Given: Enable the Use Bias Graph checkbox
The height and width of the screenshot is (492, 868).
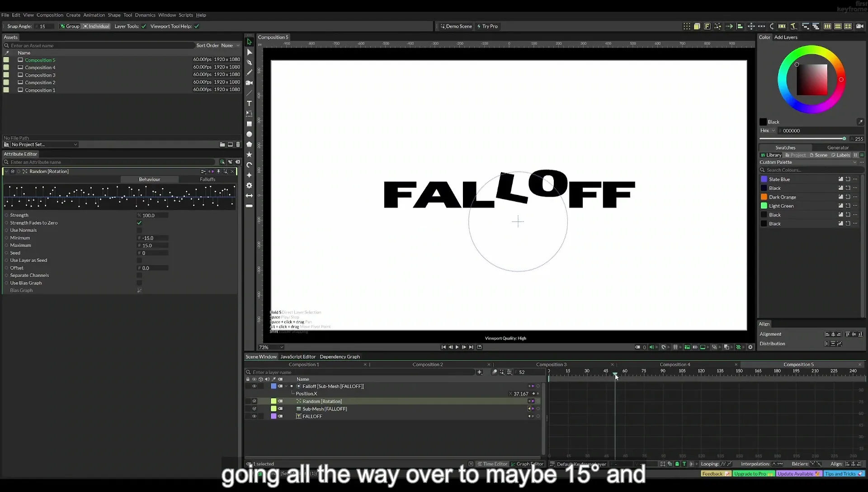Looking at the screenshot, I should pos(139,283).
